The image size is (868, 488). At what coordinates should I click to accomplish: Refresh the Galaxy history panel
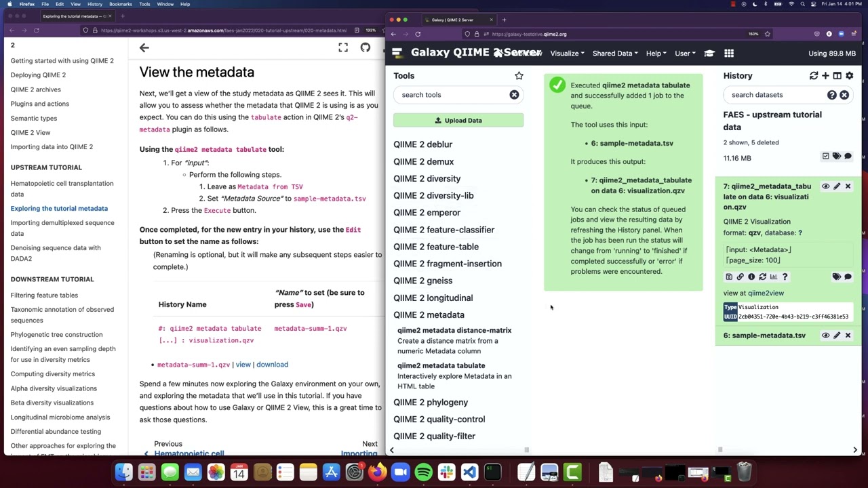point(814,76)
